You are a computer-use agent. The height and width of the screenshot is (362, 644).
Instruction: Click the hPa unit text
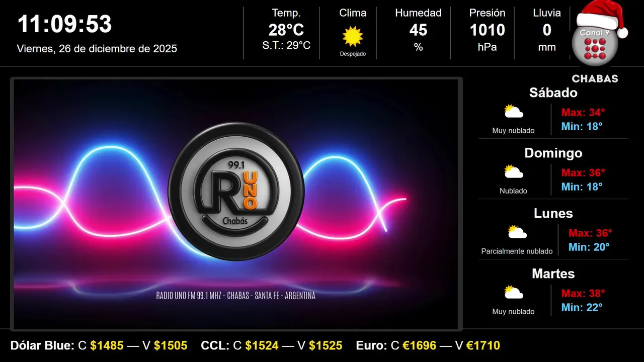coord(487,47)
